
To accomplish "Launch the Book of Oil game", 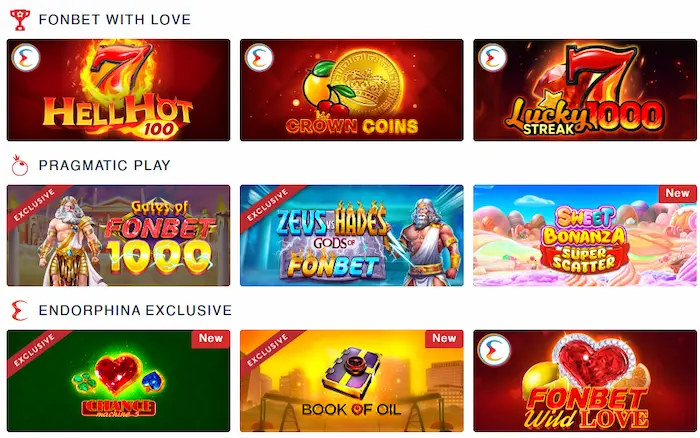I will click(x=352, y=381).
